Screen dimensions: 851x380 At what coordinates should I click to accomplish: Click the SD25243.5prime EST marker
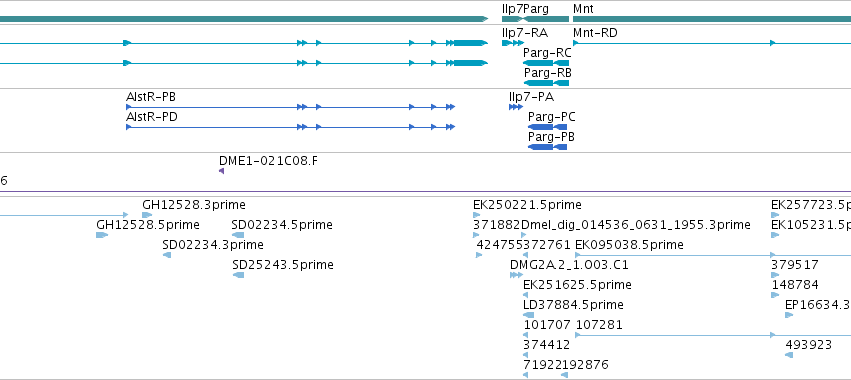[x=238, y=275]
